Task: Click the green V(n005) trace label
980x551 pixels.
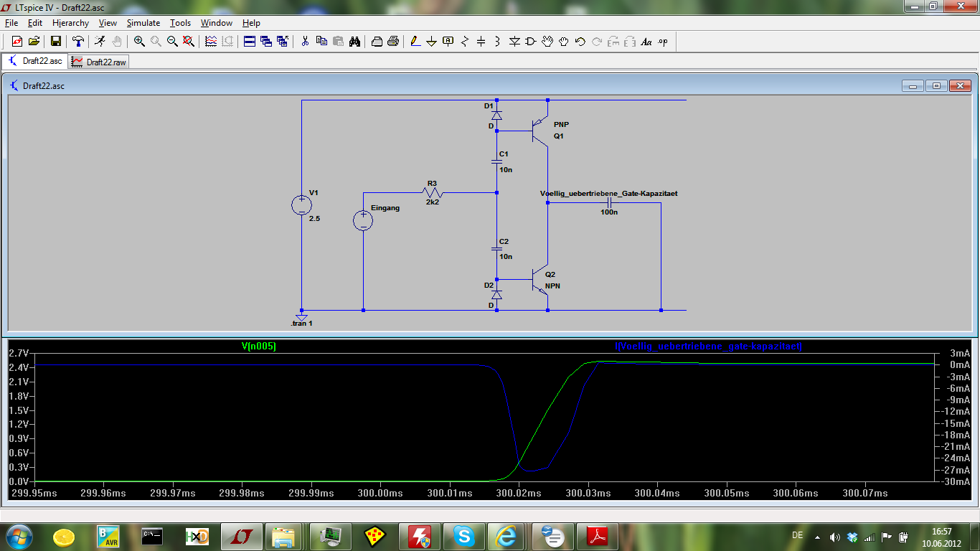Action: 259,347
